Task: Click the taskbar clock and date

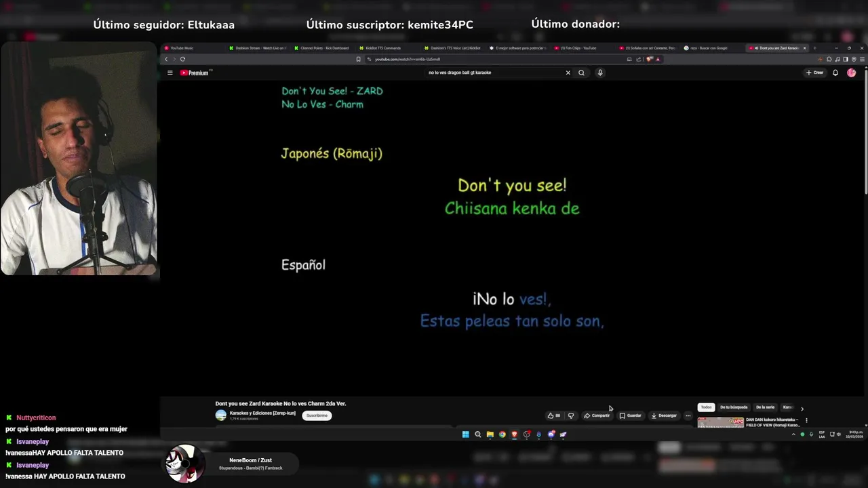Action: point(854,434)
